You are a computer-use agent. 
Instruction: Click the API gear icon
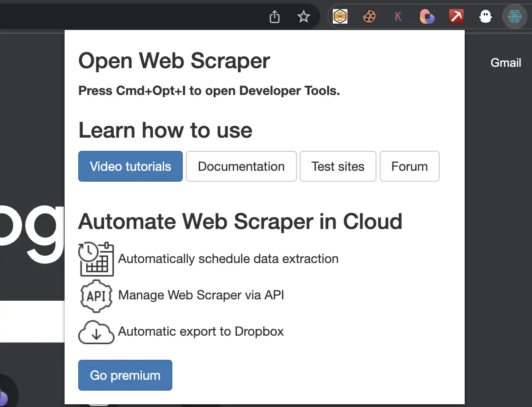click(96, 295)
